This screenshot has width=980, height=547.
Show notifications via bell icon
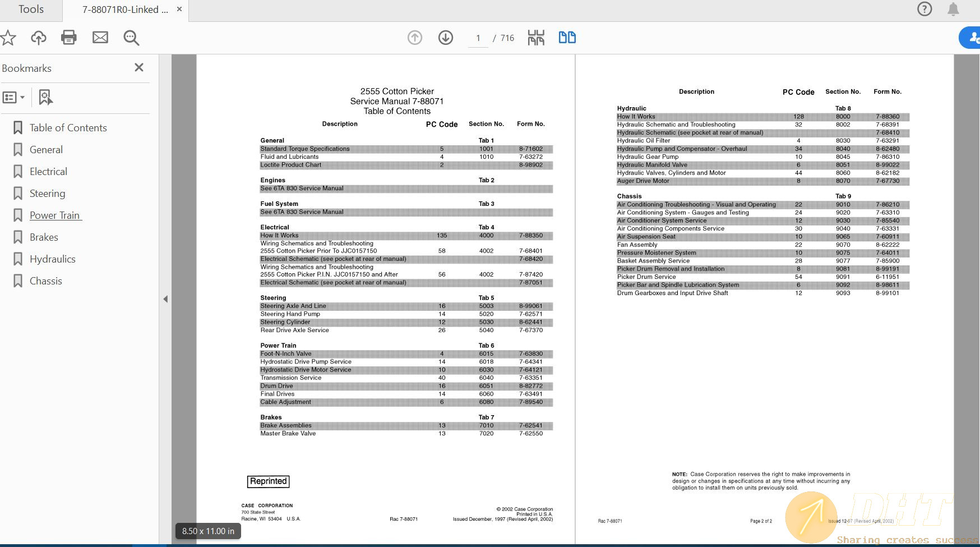pos(953,9)
